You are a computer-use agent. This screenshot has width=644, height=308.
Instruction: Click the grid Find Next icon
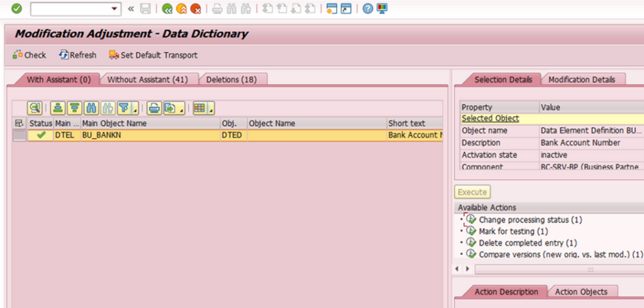pos(107,108)
